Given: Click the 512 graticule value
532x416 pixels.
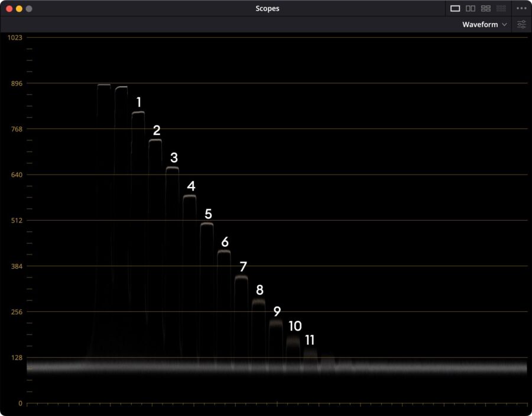Looking at the screenshot, I should (x=18, y=220).
